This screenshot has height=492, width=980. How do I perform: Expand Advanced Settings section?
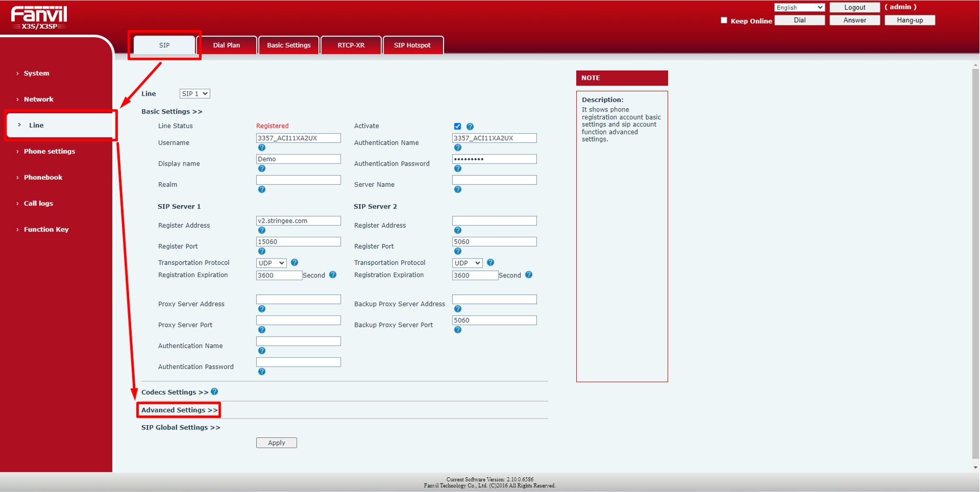tap(179, 410)
